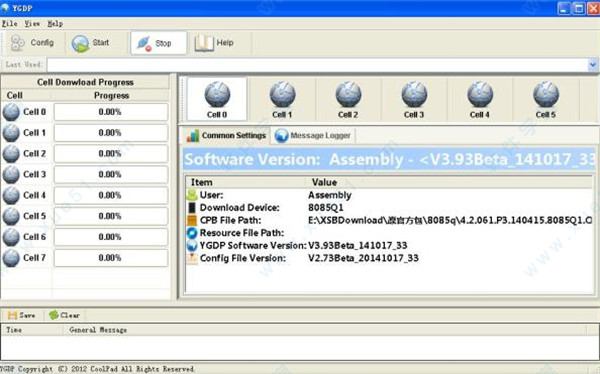Clear the message log

(x=64, y=315)
